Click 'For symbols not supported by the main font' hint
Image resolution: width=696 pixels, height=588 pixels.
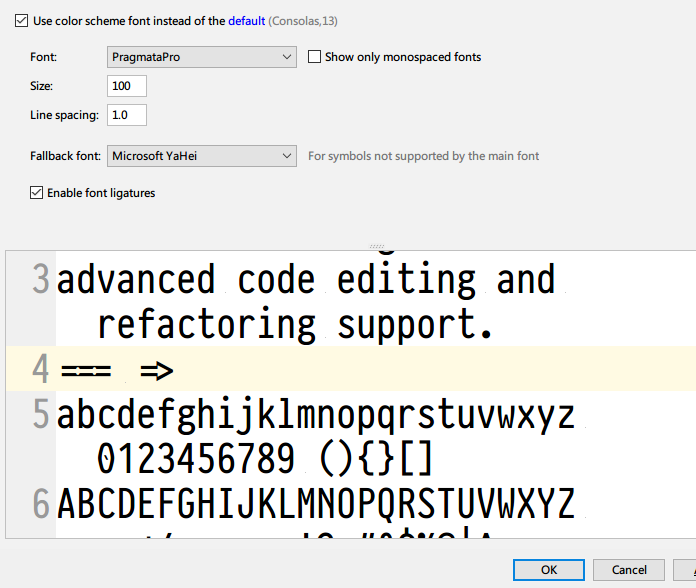coord(423,156)
